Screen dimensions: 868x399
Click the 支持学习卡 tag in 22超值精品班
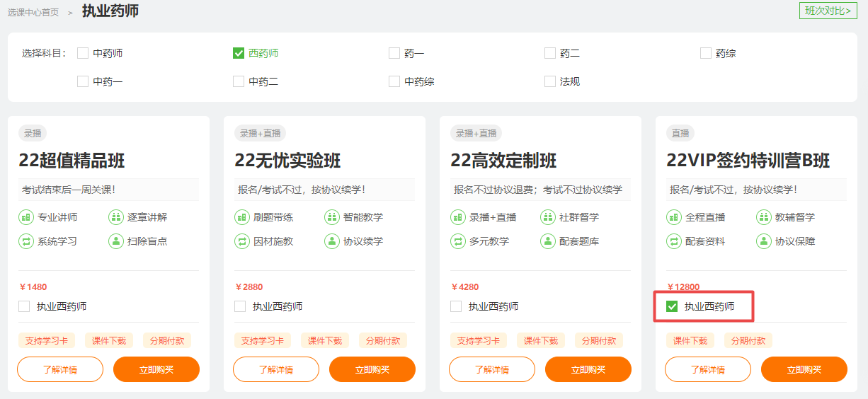[x=47, y=340]
